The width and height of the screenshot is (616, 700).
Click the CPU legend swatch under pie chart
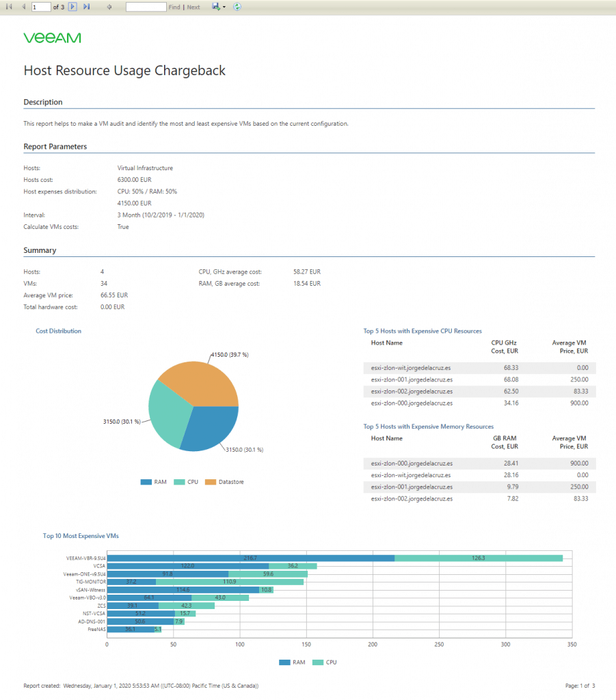point(179,482)
